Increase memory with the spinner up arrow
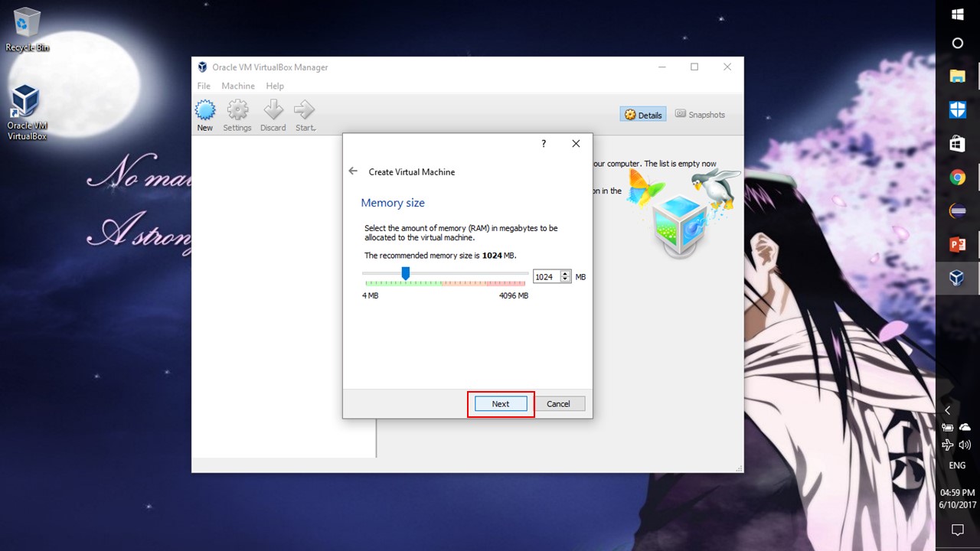Screen dimensions: 980x551 point(566,273)
